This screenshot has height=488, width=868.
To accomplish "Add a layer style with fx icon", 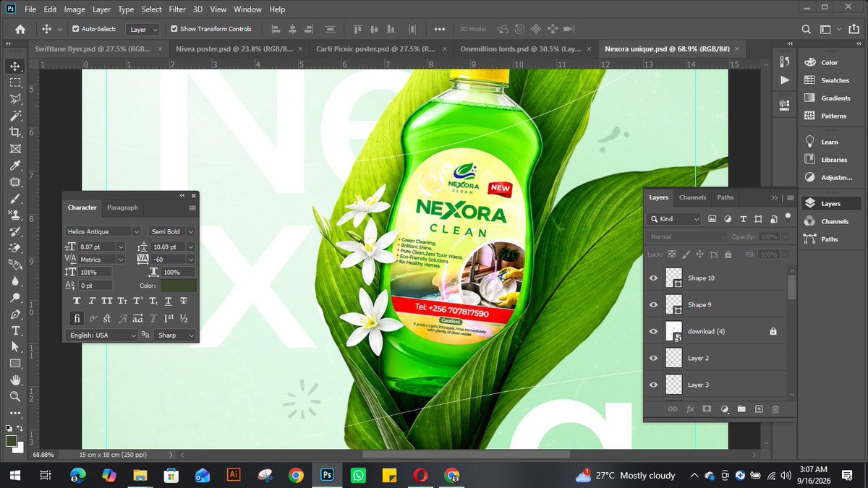I will click(x=690, y=408).
